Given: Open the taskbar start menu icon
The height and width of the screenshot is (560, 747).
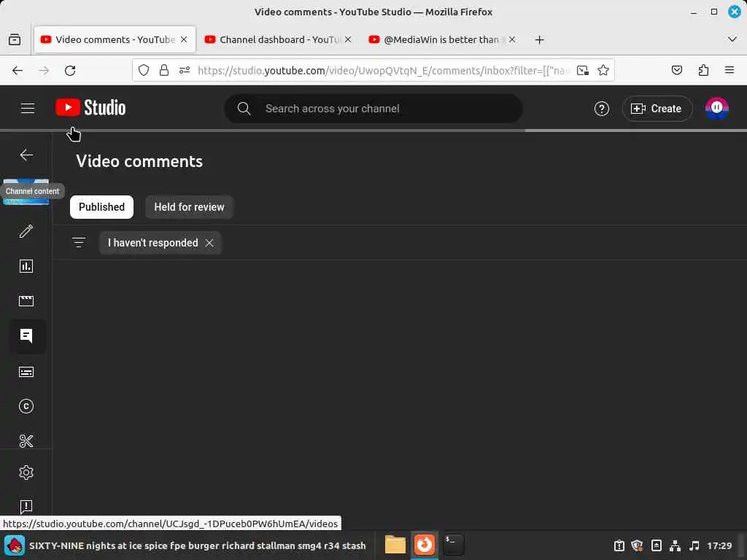Looking at the screenshot, I should [15, 545].
